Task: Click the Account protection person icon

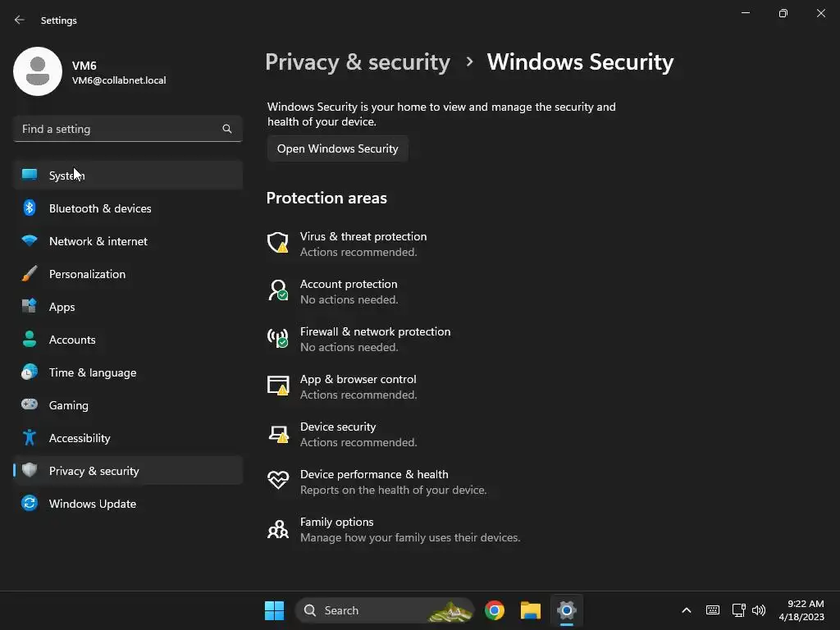Action: tap(278, 290)
